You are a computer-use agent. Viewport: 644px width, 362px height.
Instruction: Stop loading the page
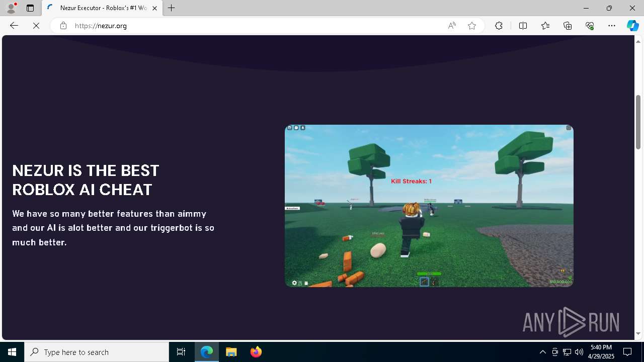pos(36,26)
